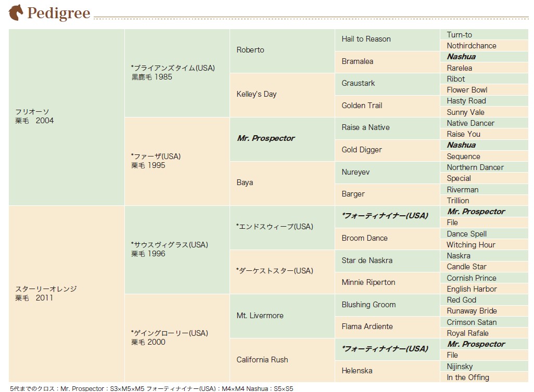Click the ファーザ(USA) 1995 cell
This screenshot has height=392, width=534.
[177, 161]
